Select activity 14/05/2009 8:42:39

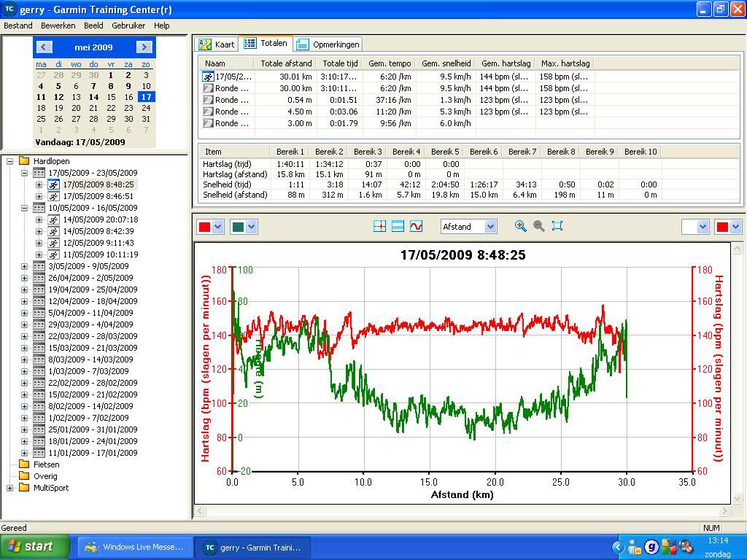[x=98, y=231]
